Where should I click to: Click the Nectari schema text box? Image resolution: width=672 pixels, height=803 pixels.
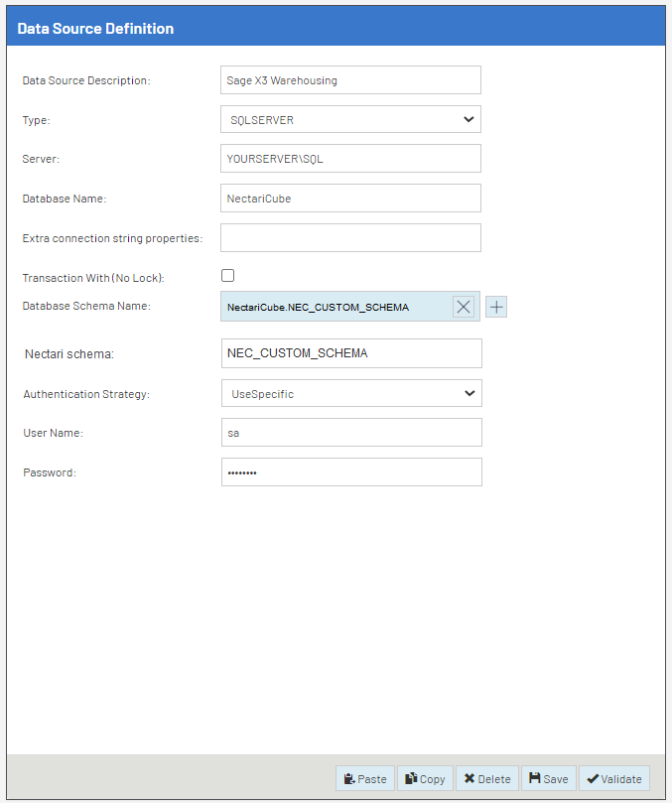350,353
